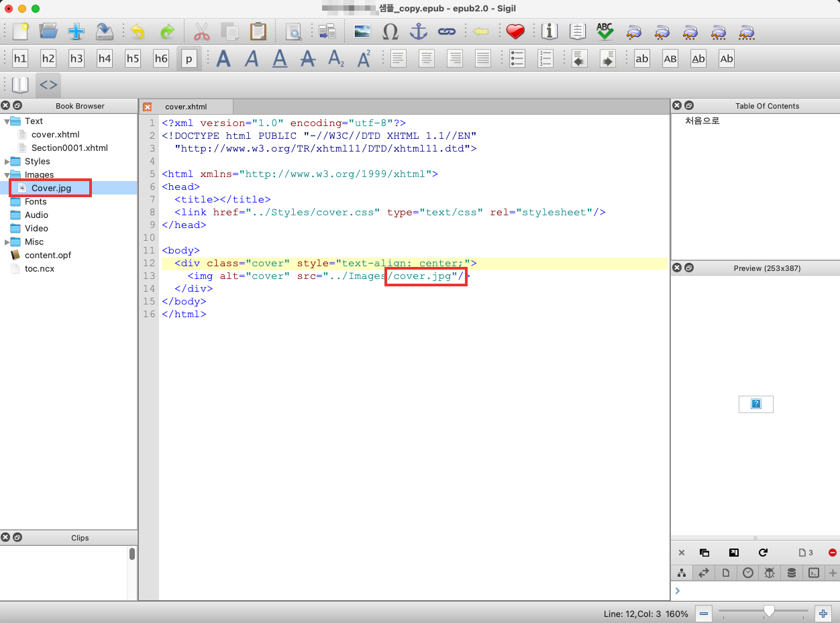
Task: Apply heading 6 style h6
Action: [161, 58]
